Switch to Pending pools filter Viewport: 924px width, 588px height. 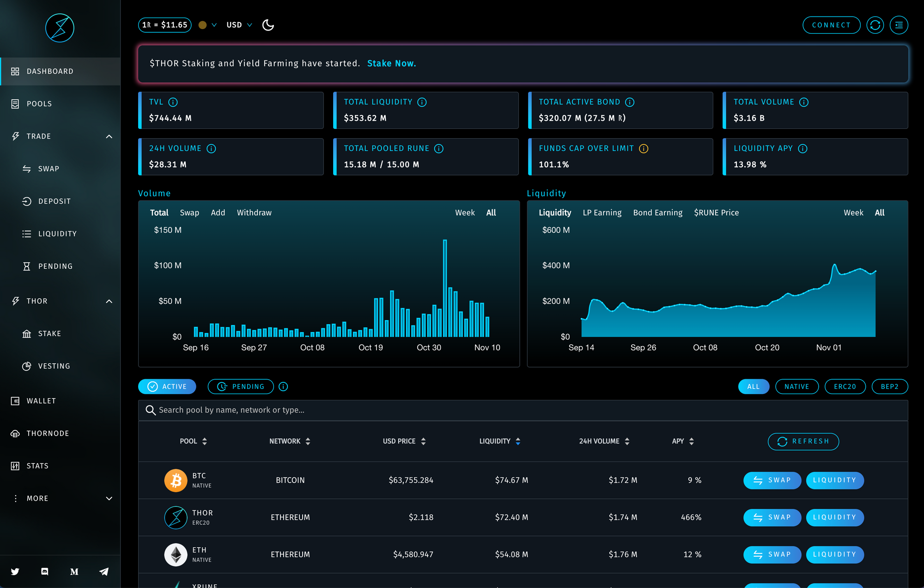click(x=241, y=387)
